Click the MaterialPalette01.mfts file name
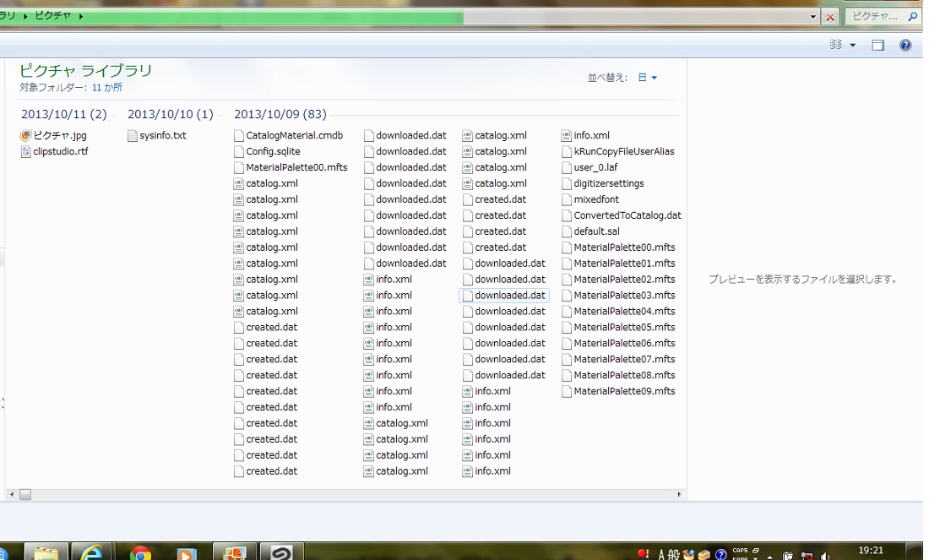 tap(624, 264)
